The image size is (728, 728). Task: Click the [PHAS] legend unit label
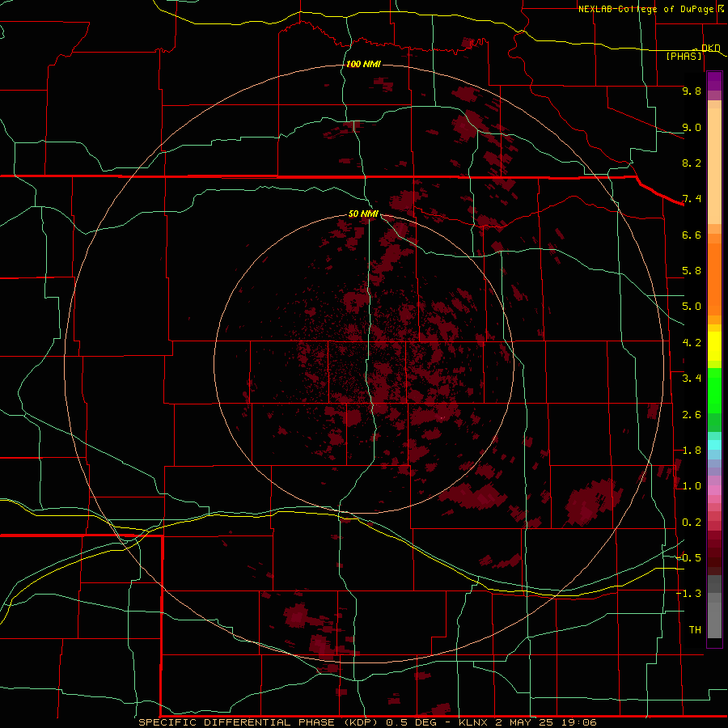684,56
